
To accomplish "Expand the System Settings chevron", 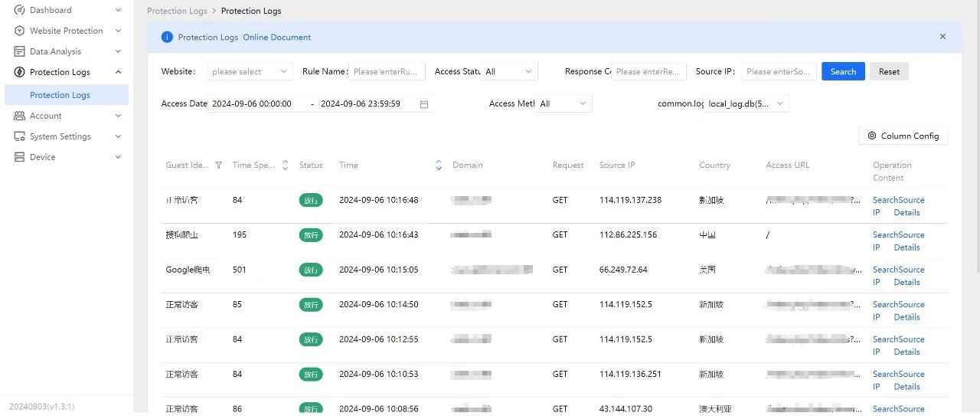I will [118, 136].
